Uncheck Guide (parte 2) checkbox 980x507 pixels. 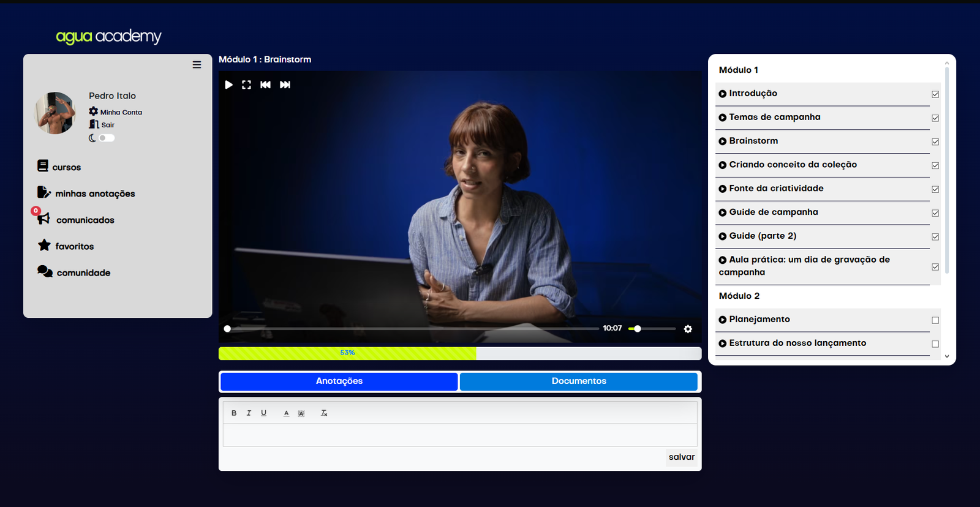click(x=935, y=237)
